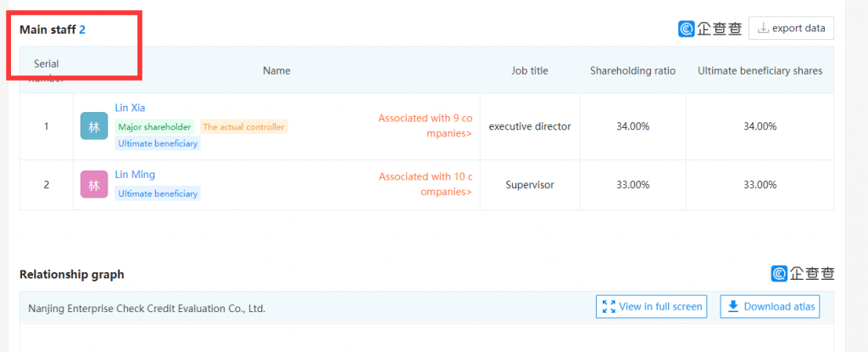Click Lin Ming's Ultimate beneficiary tag
Screen dimensions: 868x352
click(x=158, y=193)
